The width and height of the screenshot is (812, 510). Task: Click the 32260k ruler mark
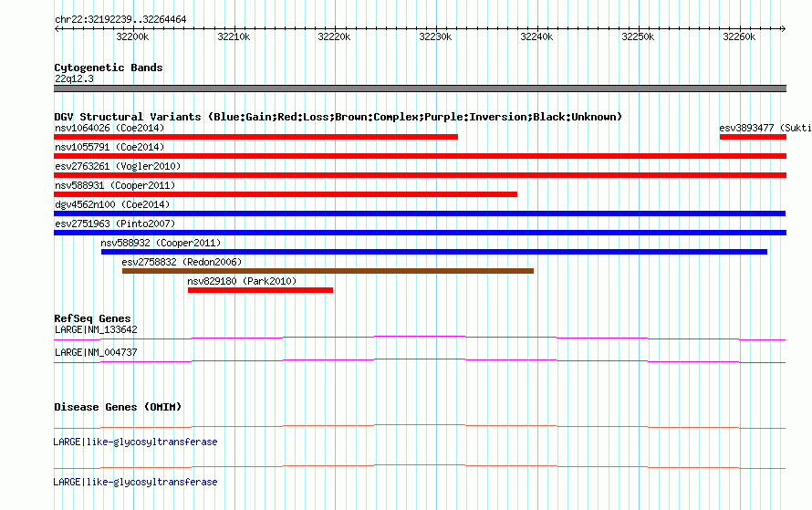[x=739, y=36]
